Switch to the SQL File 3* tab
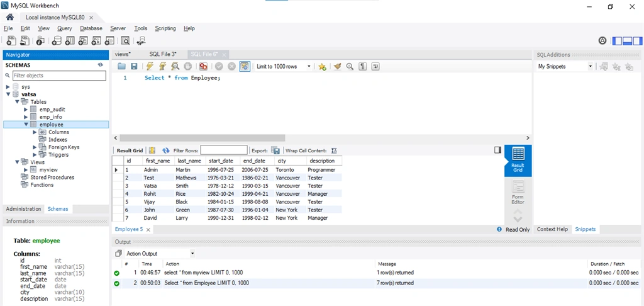 pos(163,54)
